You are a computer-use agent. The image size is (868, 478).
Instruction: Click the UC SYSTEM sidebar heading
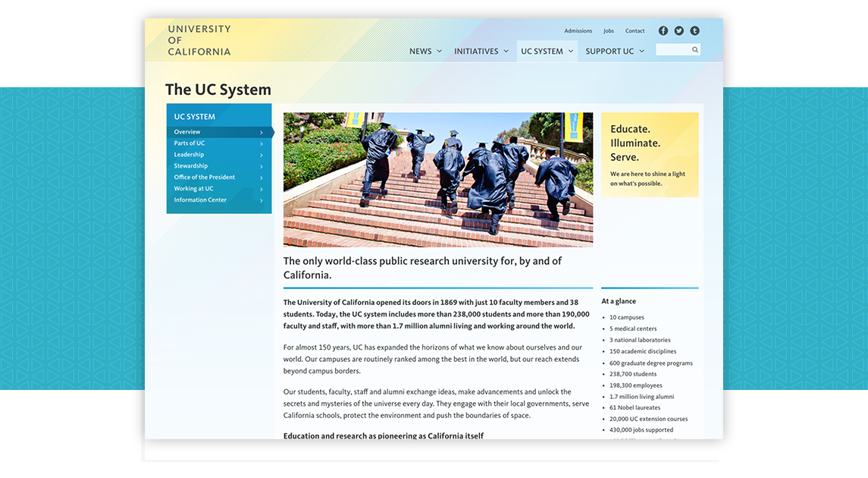coord(194,117)
